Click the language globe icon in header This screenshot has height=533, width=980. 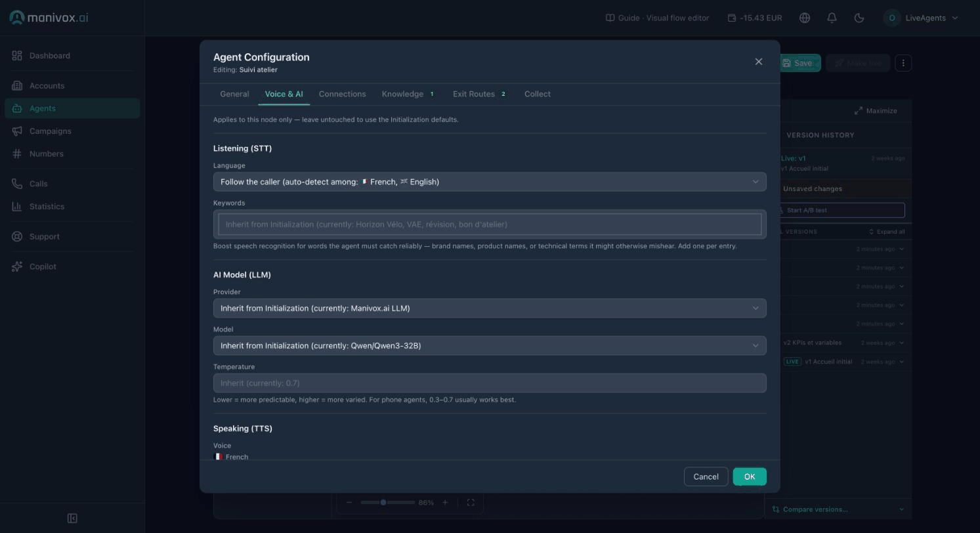click(805, 18)
